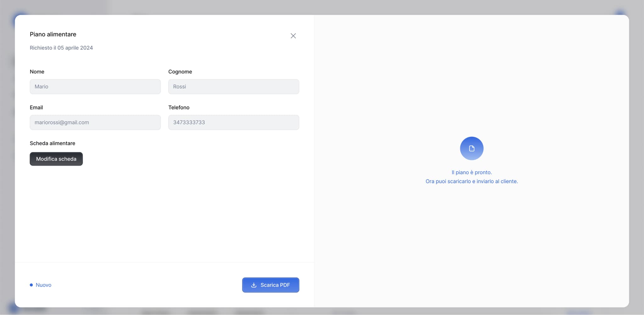Screen dimensions: 644x315
Task: Click the Email field with mariorossi@gmail.com
Action: (95, 122)
